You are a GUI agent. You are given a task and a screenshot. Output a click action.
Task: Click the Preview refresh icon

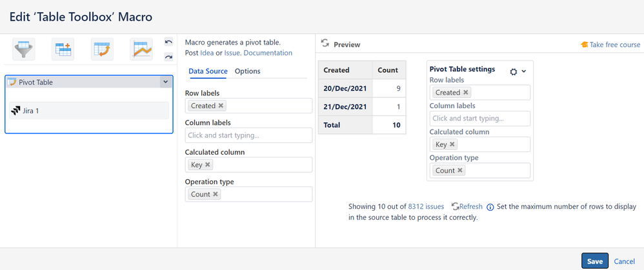click(x=325, y=44)
